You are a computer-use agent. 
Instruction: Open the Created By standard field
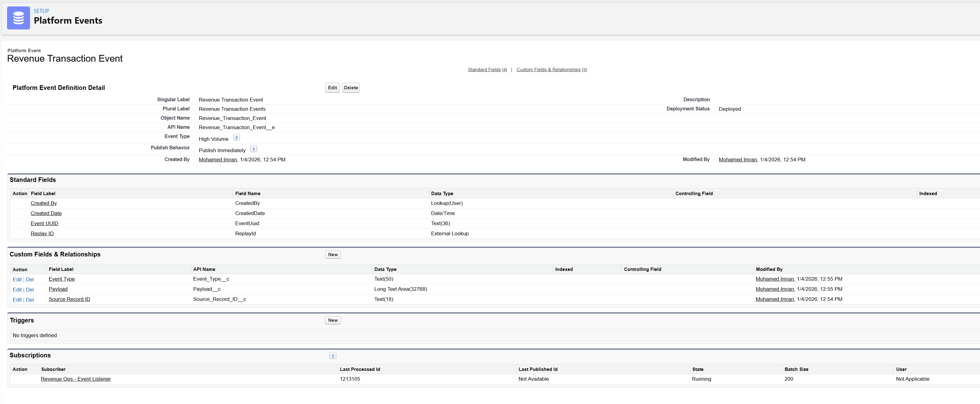point(44,203)
